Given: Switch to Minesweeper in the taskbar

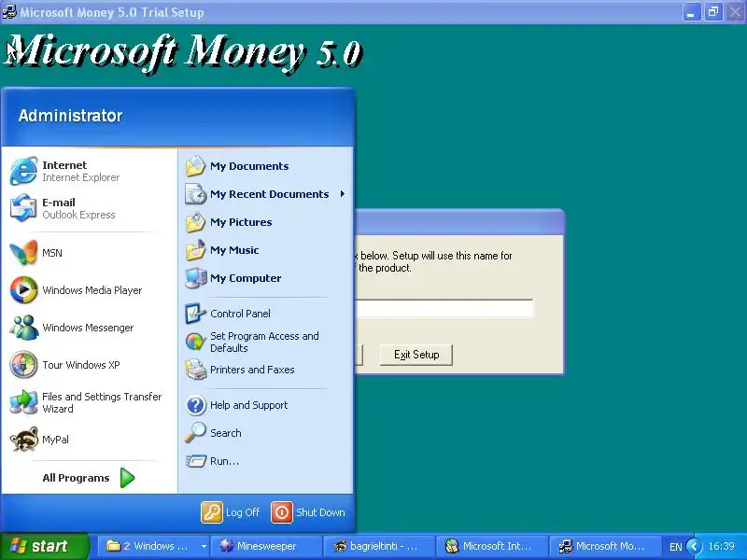Looking at the screenshot, I should [265, 546].
